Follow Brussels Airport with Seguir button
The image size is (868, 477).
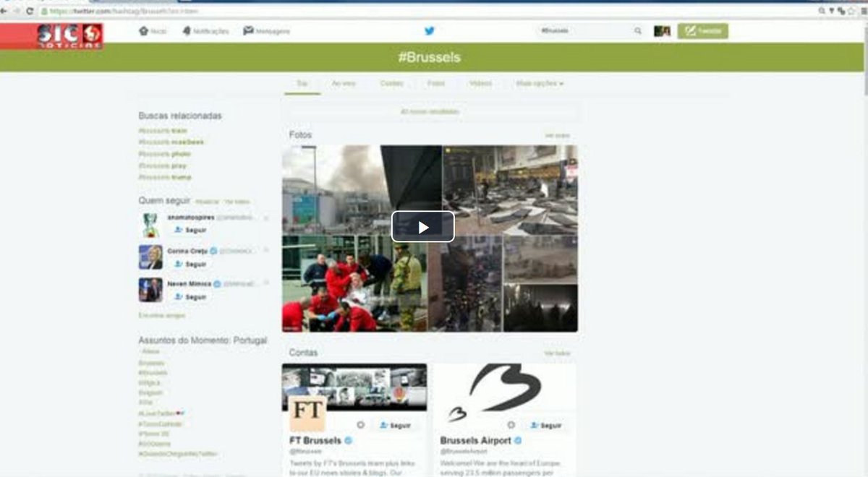pyautogui.click(x=546, y=426)
